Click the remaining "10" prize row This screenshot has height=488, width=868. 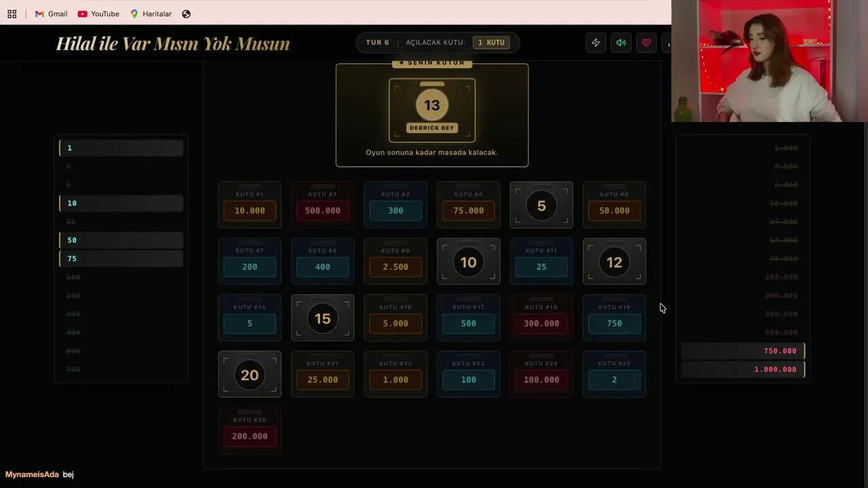click(x=121, y=203)
